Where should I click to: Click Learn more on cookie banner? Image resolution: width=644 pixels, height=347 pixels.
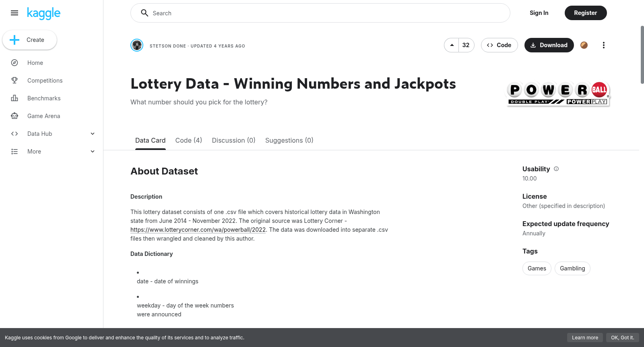point(585,338)
